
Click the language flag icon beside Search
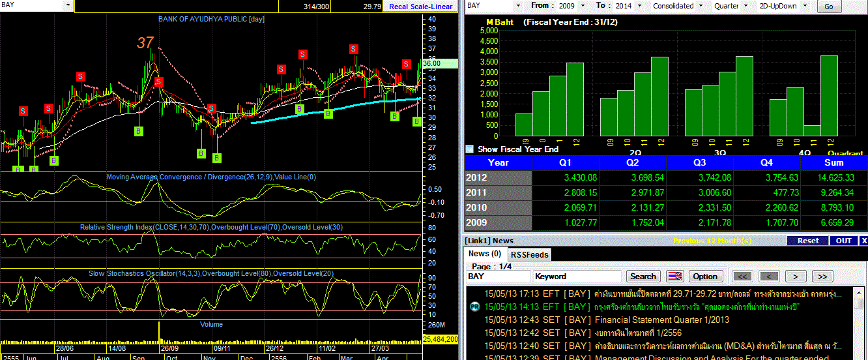675,276
